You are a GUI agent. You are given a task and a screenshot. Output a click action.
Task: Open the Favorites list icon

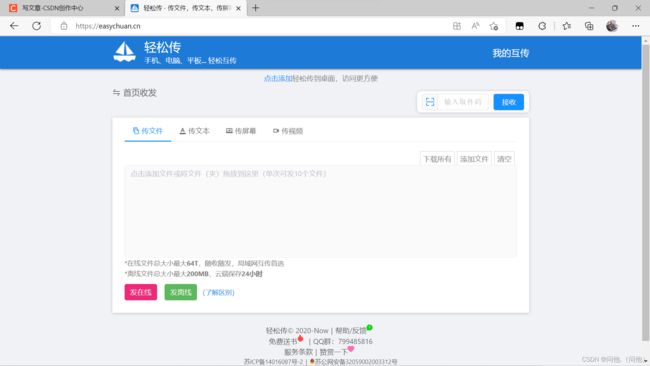[567, 26]
